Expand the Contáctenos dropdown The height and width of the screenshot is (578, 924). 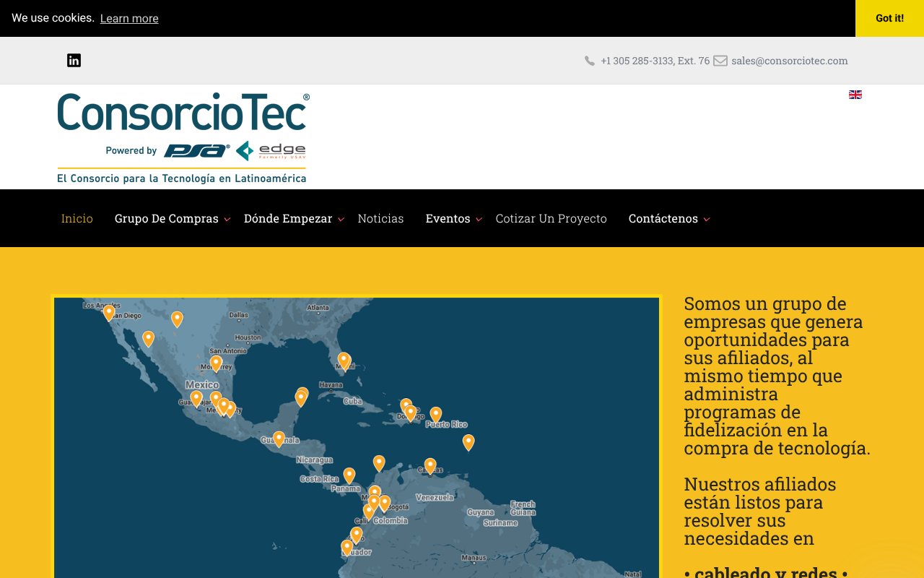pyautogui.click(x=663, y=218)
